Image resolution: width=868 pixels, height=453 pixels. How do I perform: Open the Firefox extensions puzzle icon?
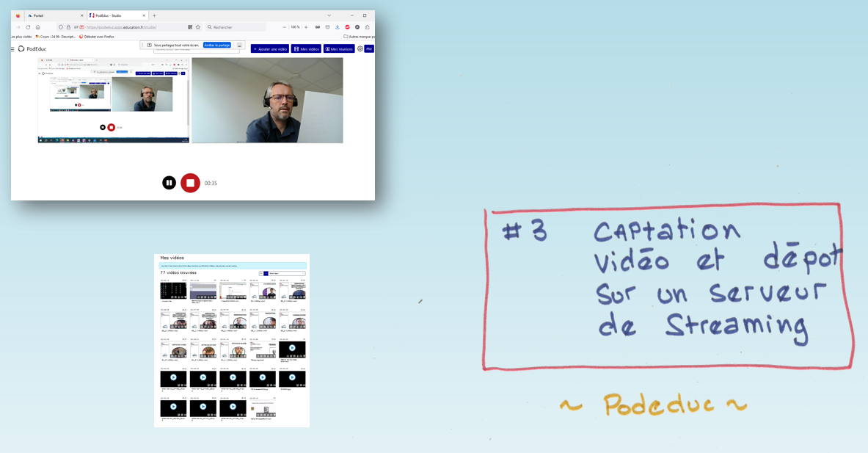pyautogui.click(x=368, y=27)
